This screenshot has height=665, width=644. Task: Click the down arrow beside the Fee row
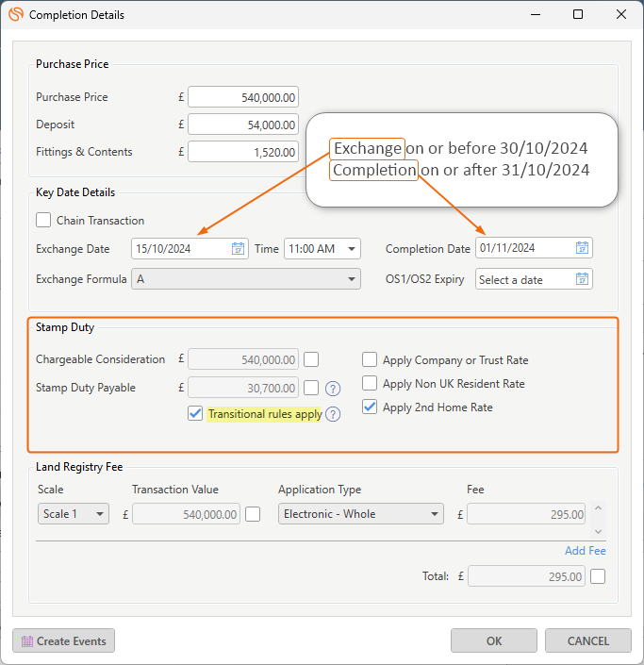click(598, 531)
